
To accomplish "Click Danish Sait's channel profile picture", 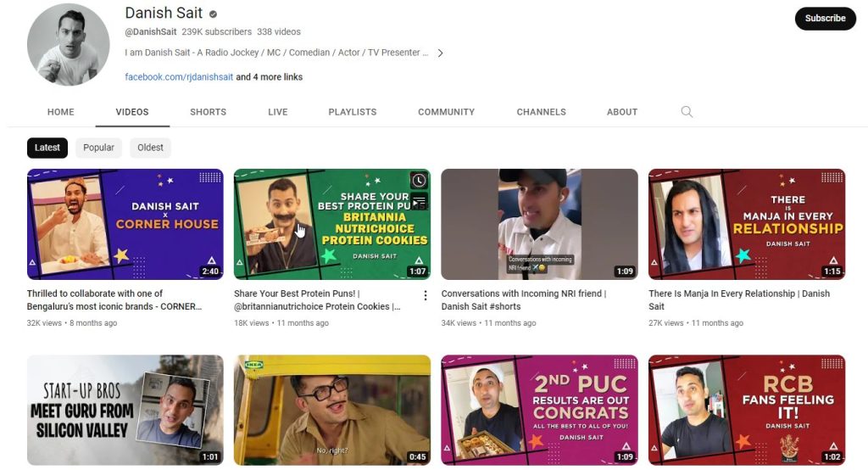I will [68, 44].
